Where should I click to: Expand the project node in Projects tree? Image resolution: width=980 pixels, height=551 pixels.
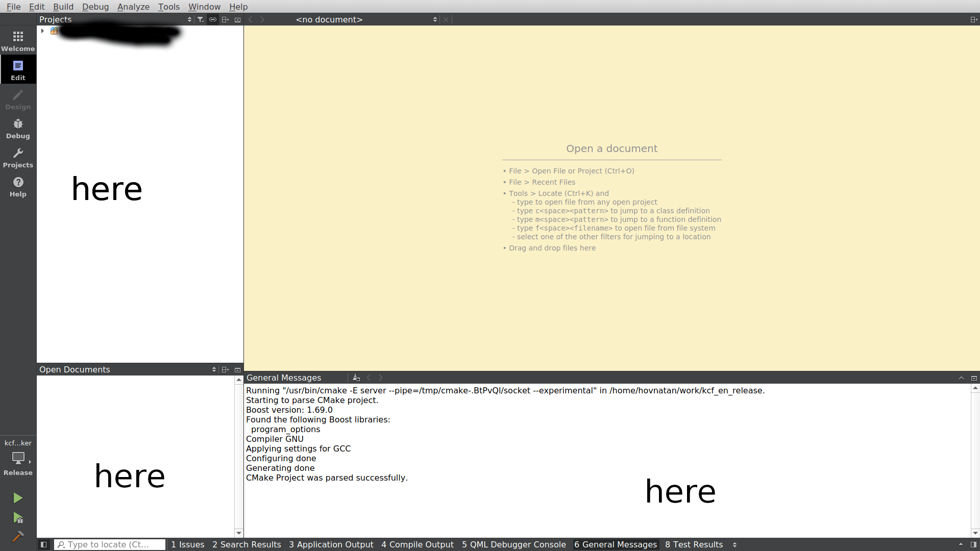click(43, 31)
